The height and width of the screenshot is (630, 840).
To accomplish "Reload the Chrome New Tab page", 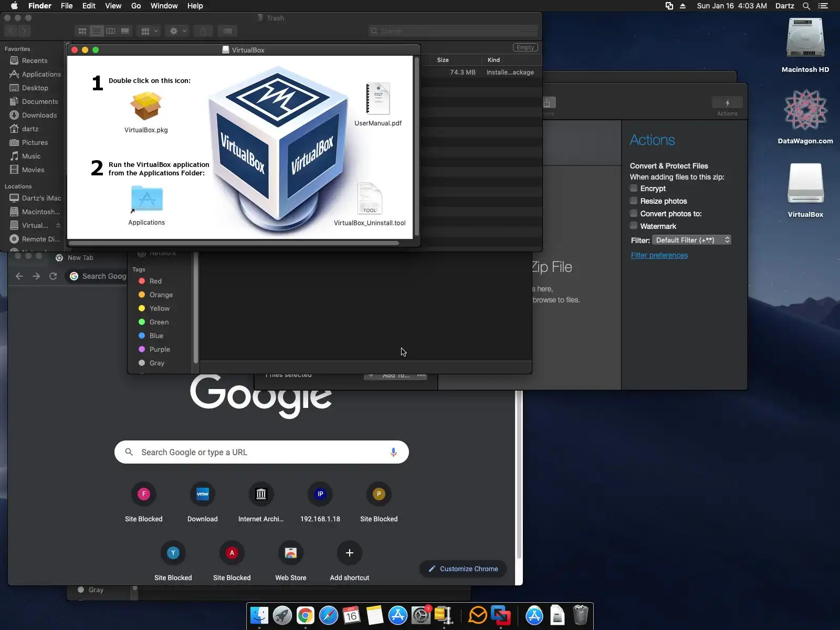I will point(53,276).
